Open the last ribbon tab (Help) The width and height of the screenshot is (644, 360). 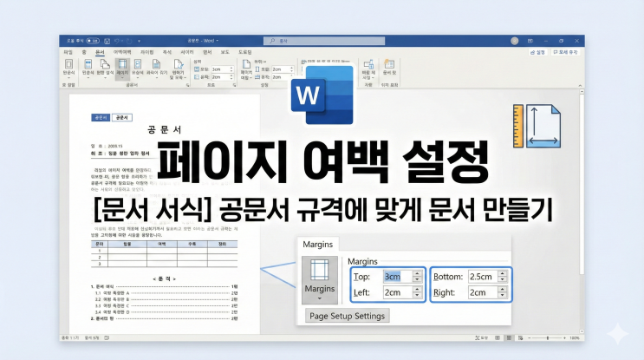click(245, 52)
